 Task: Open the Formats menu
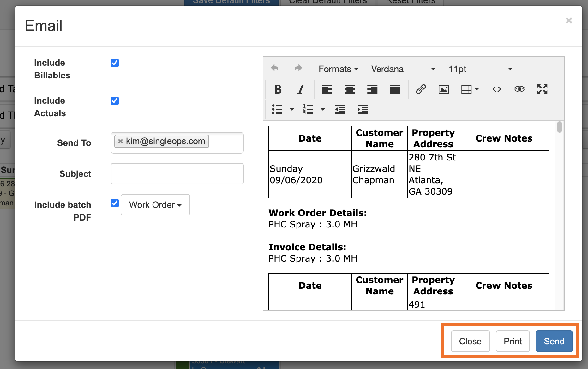pyautogui.click(x=338, y=69)
